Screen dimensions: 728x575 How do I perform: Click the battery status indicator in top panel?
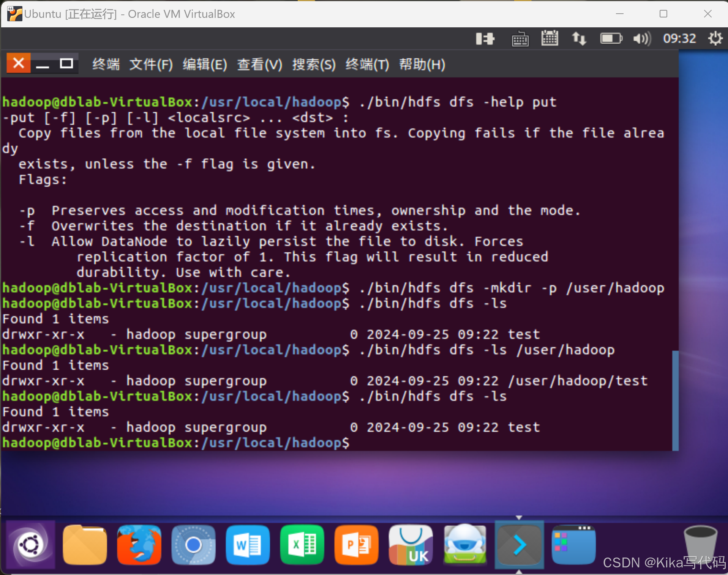(x=611, y=38)
